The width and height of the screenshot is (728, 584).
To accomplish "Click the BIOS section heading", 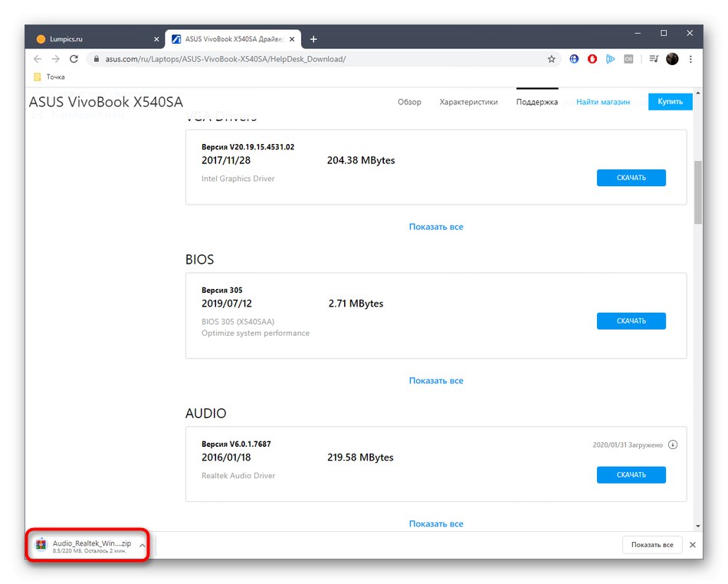I will pos(200,259).
